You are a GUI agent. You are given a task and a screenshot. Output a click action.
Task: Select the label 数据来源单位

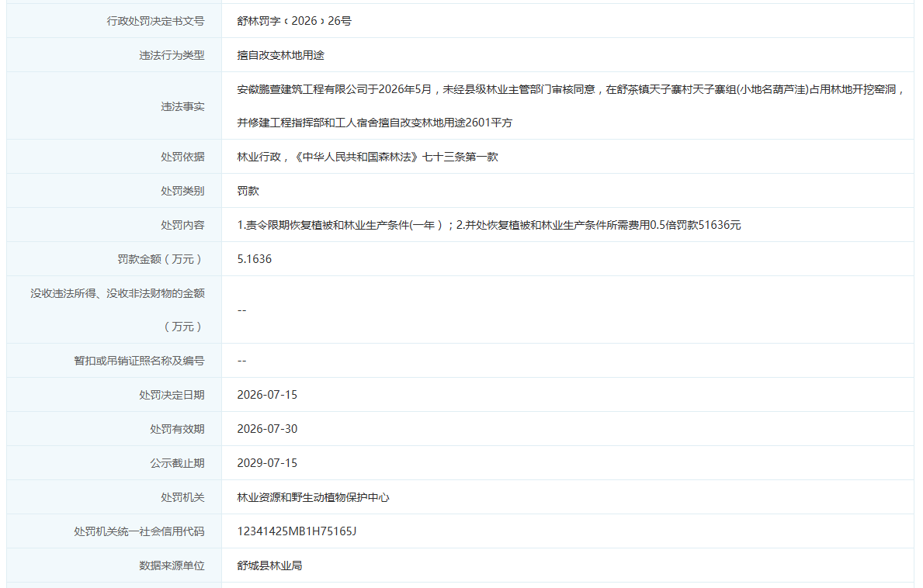172,566
